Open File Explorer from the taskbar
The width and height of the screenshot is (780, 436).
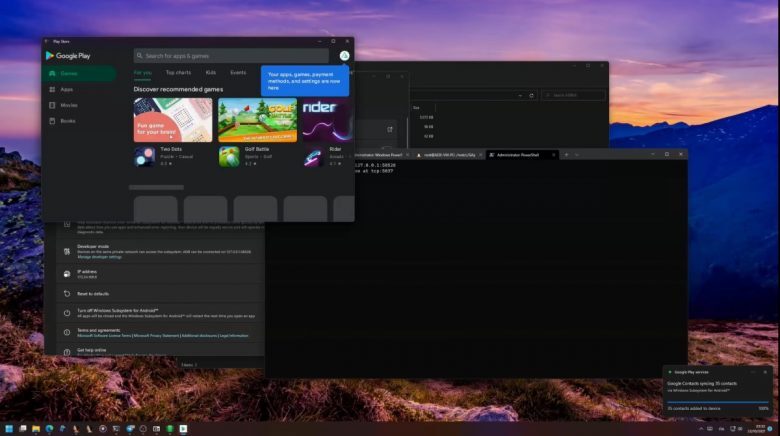pos(36,429)
